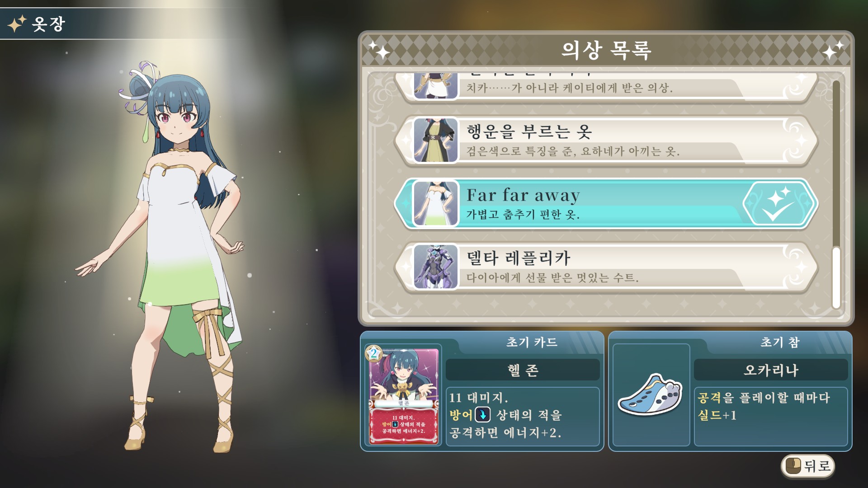Click the defense-down arrow icon in card description
The height and width of the screenshot is (488, 868).
(x=483, y=415)
